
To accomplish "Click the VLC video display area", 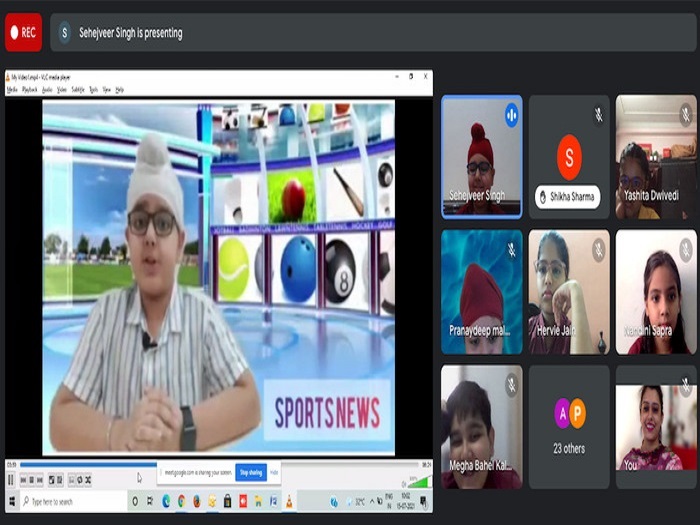I will 218,277.
